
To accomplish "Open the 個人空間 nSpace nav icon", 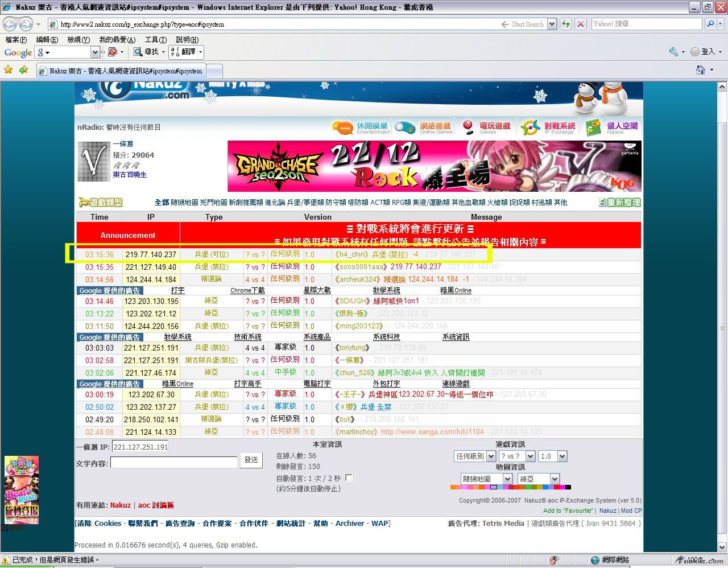I will coord(612,127).
